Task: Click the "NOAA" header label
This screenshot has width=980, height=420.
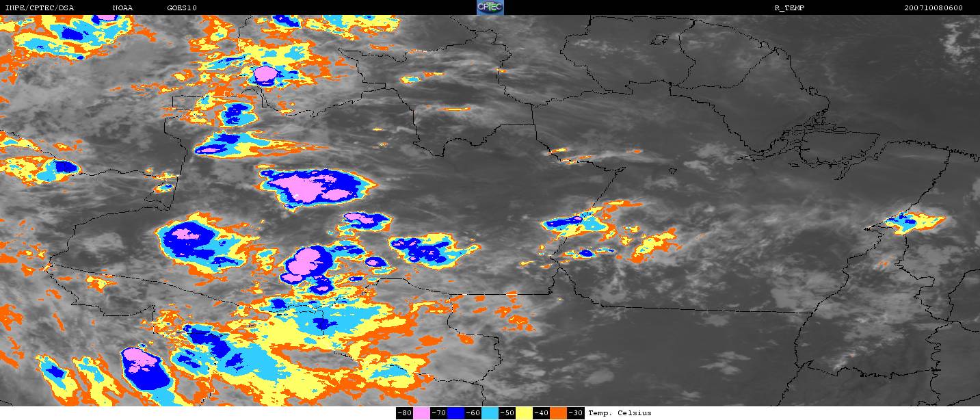Action: 122,8
